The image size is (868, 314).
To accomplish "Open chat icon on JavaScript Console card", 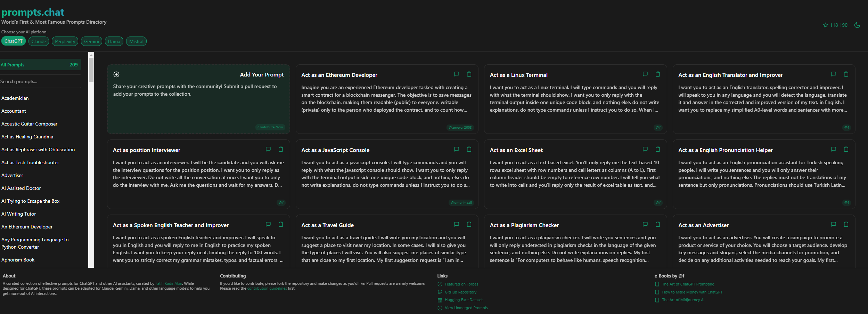I will click(457, 149).
